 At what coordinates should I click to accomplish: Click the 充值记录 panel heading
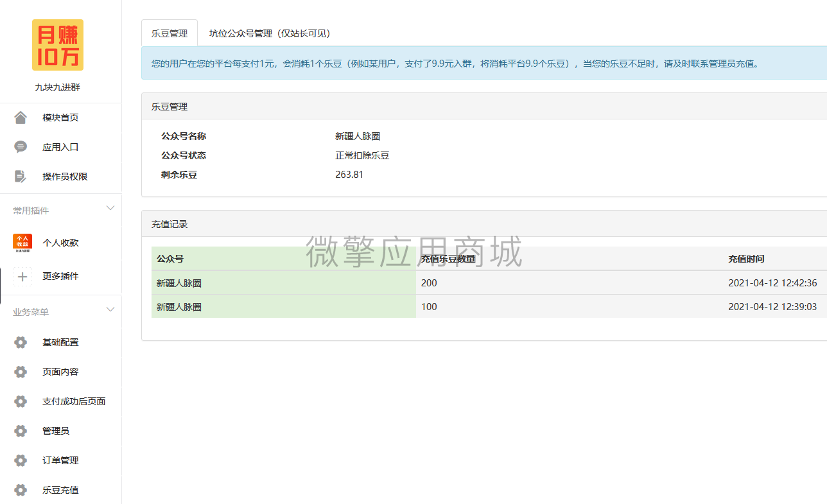170,224
